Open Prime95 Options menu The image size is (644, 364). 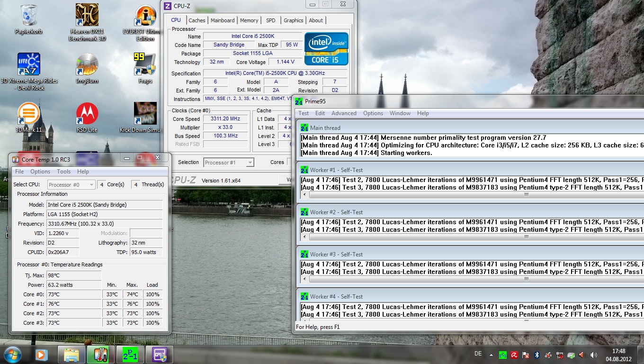373,113
